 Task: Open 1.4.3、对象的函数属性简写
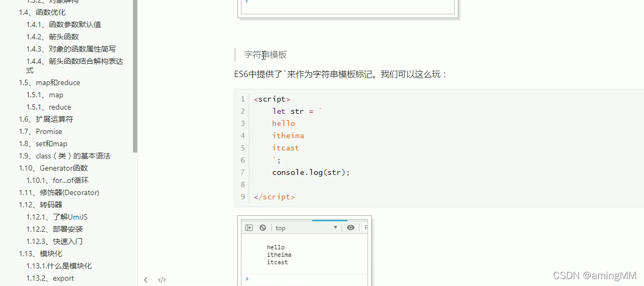[x=71, y=49]
